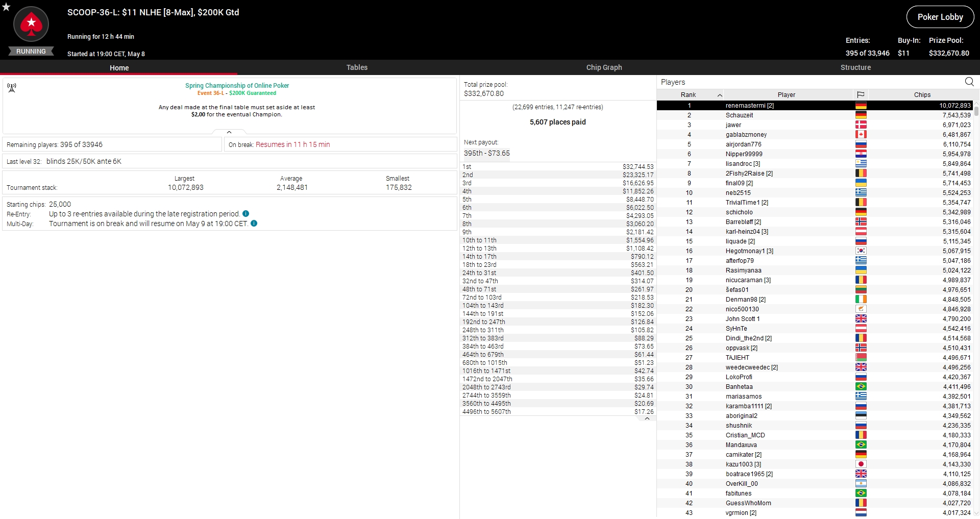Screen dimensions: 980x519
Task: Sort by the Chips column header
Action: (922, 95)
